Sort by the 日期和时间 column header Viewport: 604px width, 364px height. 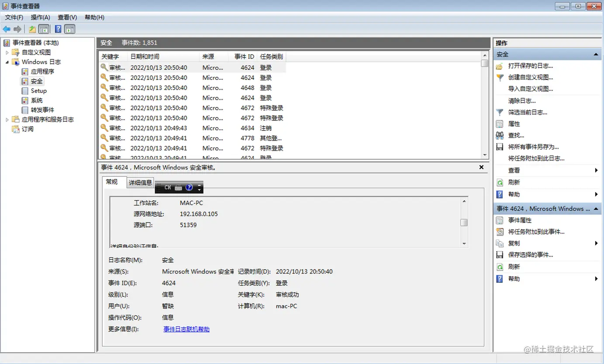pos(163,57)
